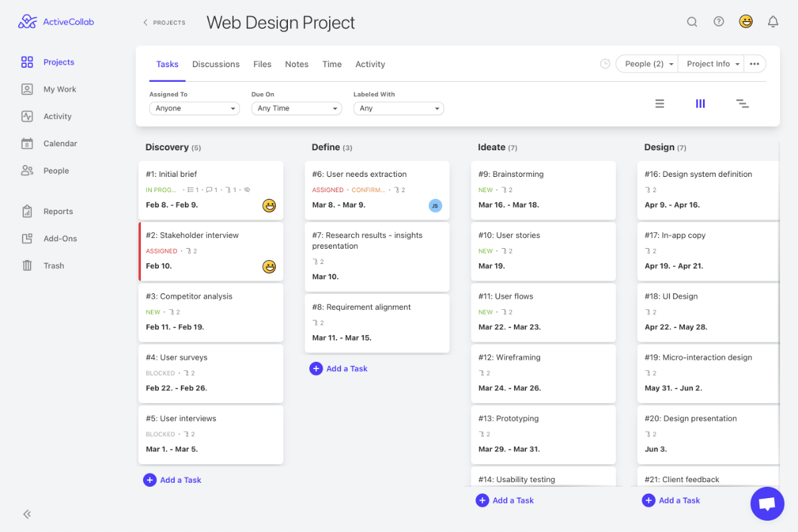Open task #20: Design presentation card
798x532 pixels.
click(710, 434)
